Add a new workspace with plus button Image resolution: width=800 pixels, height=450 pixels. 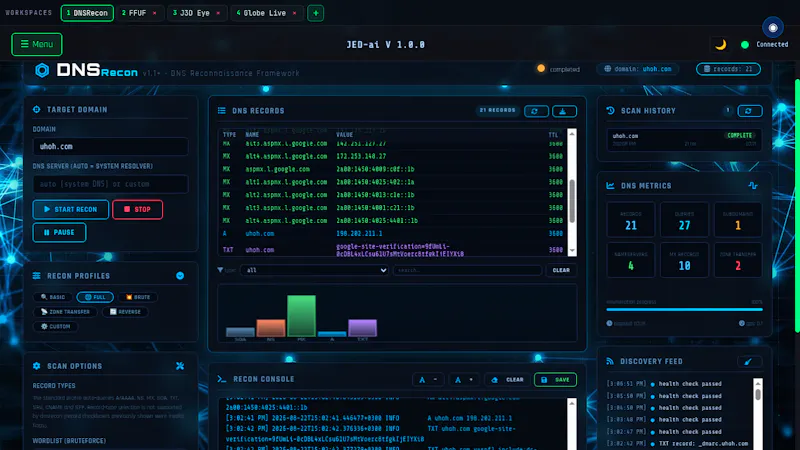[315, 13]
